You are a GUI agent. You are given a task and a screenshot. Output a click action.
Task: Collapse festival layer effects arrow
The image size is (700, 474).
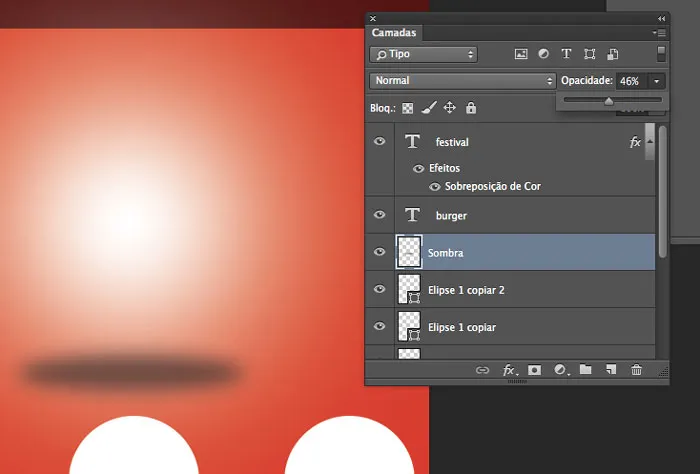pyautogui.click(x=650, y=141)
